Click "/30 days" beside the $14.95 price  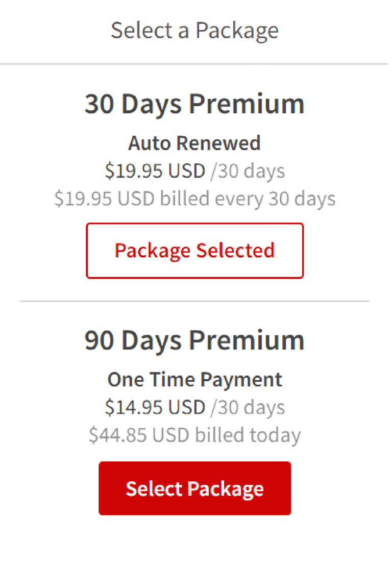point(248,407)
